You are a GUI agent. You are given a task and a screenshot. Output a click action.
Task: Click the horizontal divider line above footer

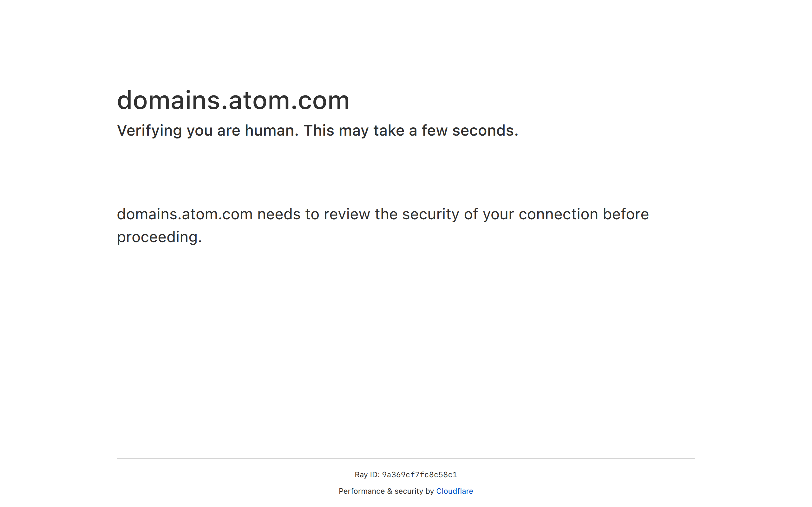pos(406,459)
